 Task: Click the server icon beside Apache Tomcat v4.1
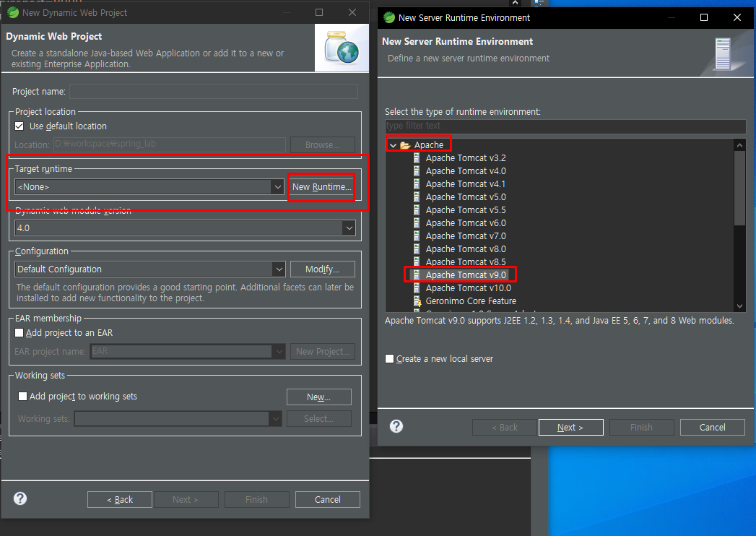417,183
